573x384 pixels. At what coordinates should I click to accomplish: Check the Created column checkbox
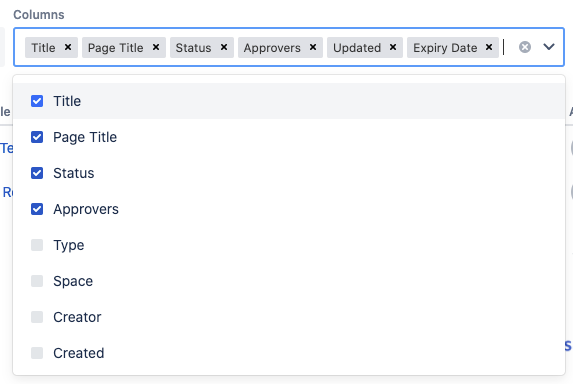tap(37, 353)
